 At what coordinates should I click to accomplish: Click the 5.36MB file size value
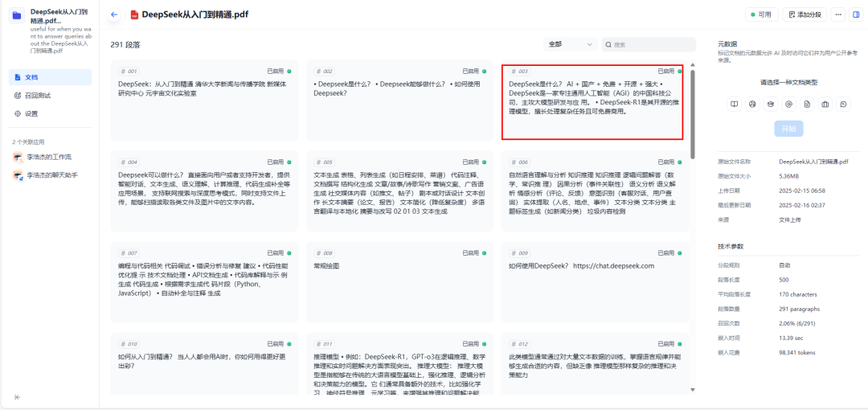click(789, 176)
